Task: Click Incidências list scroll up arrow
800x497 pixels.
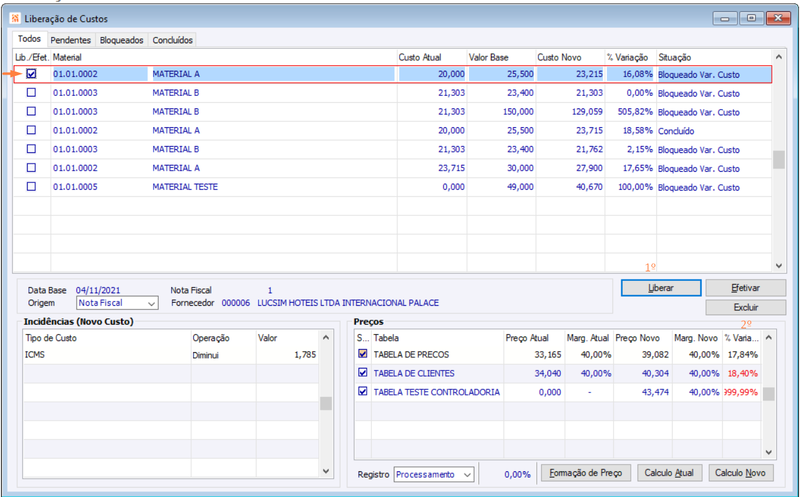Action: (x=326, y=338)
